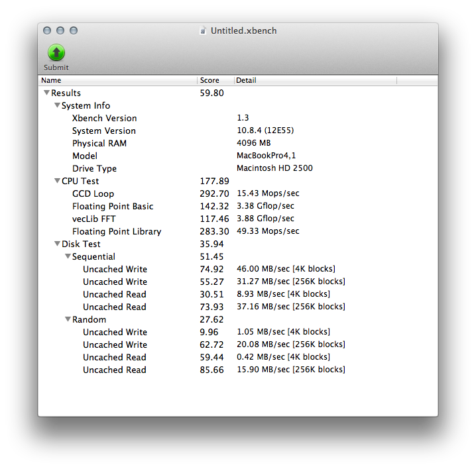Viewport: 476px width, 469px height.
Task: Click the detail value Macintosh HD 2500
Action: coord(274,168)
